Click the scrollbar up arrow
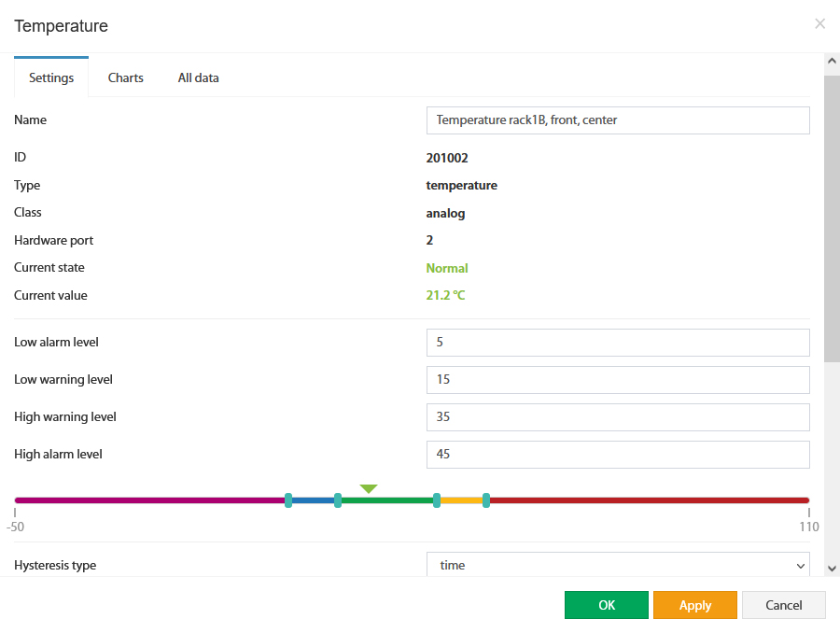This screenshot has width=840, height=633. [x=832, y=61]
